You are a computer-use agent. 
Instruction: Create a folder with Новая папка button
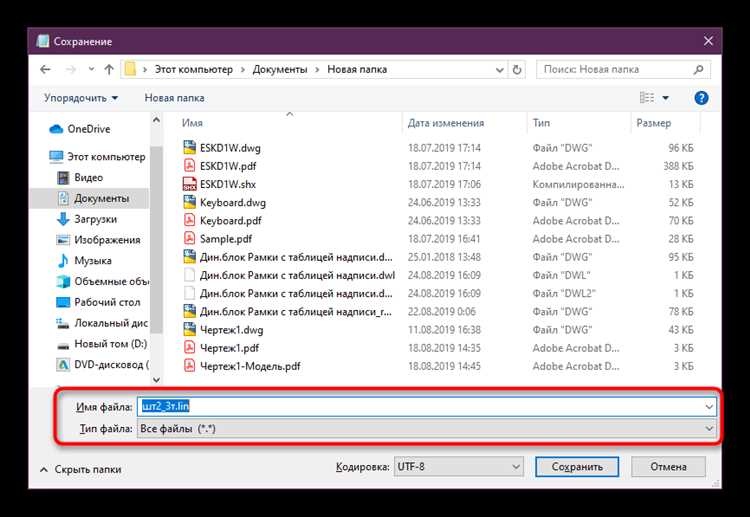click(174, 98)
